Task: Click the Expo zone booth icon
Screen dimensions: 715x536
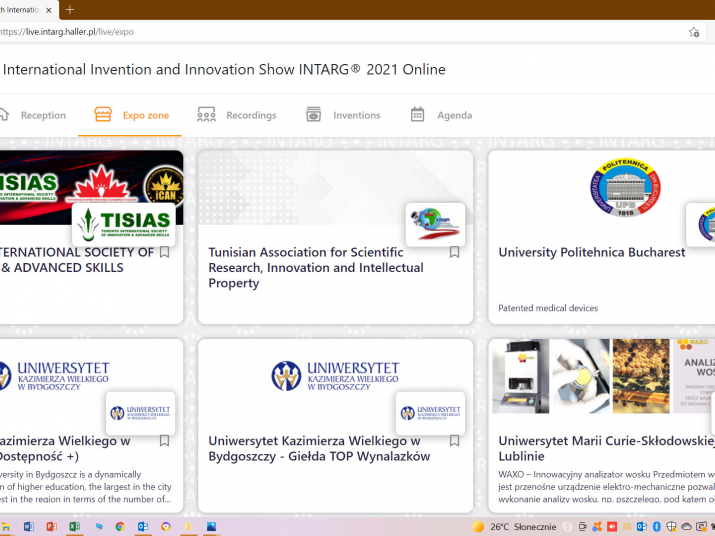Action: (102, 115)
